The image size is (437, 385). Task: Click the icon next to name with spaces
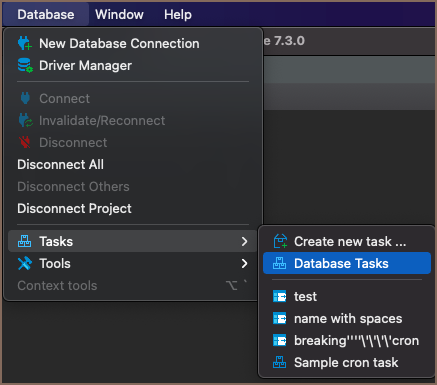pyautogui.click(x=280, y=318)
